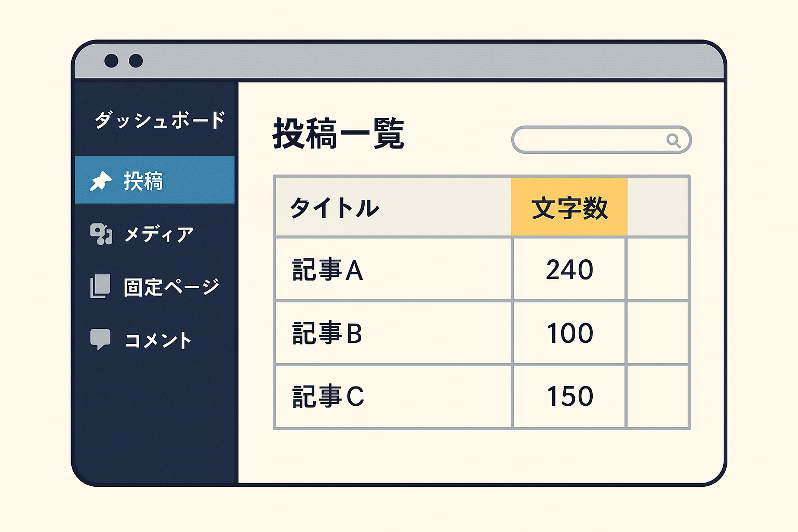The height and width of the screenshot is (532, 798).
Task: Select the 投稿 sidebar menu item
Action: (x=155, y=180)
